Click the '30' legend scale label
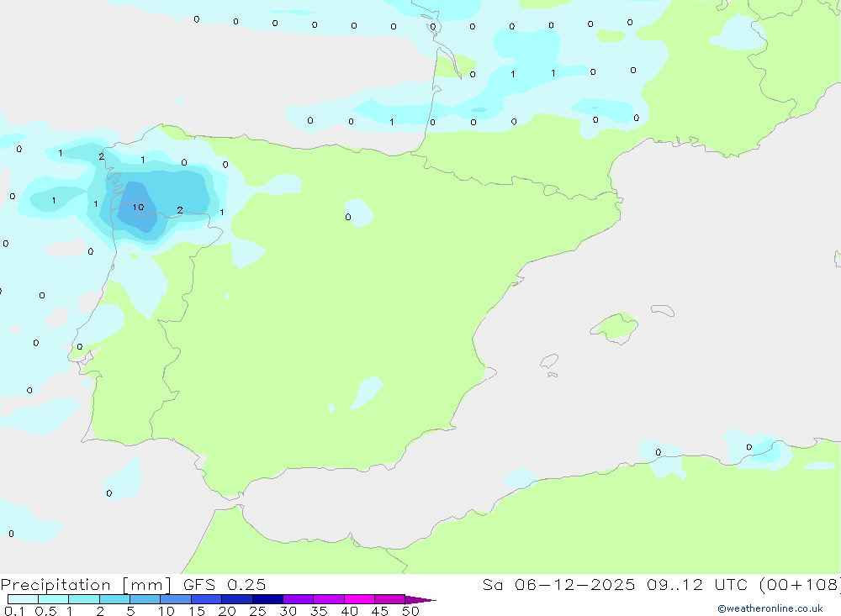 (x=288, y=611)
